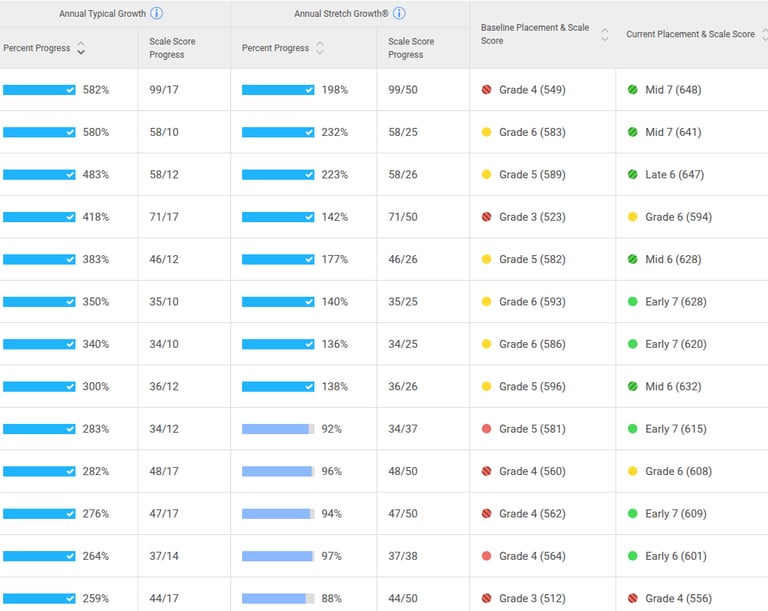
Task: Click the green striped icon beside Mid 6 (628)
Action: tap(632, 259)
